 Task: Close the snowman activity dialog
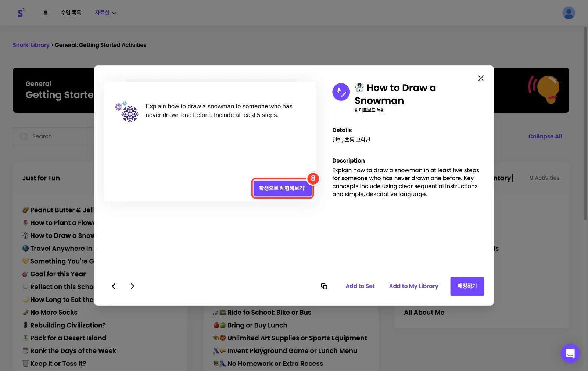pos(481,78)
